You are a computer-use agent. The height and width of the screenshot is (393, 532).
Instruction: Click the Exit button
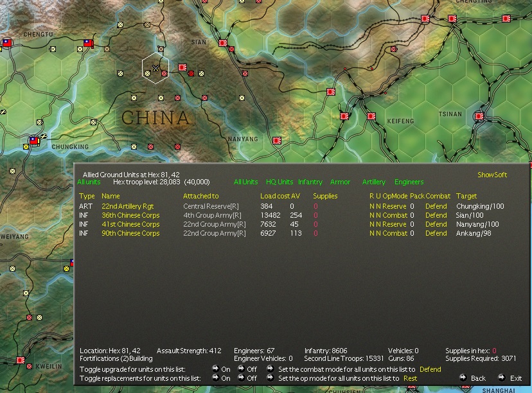(516, 378)
